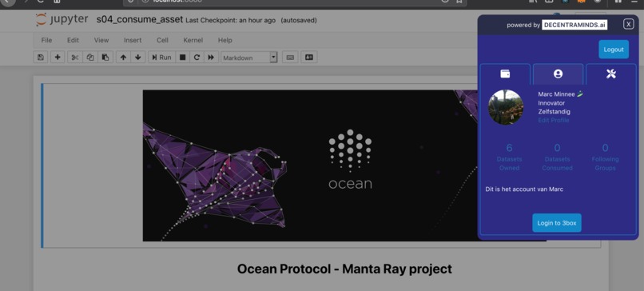Close the Decentraminds panel with X
The image size is (644, 291).
pyautogui.click(x=628, y=24)
